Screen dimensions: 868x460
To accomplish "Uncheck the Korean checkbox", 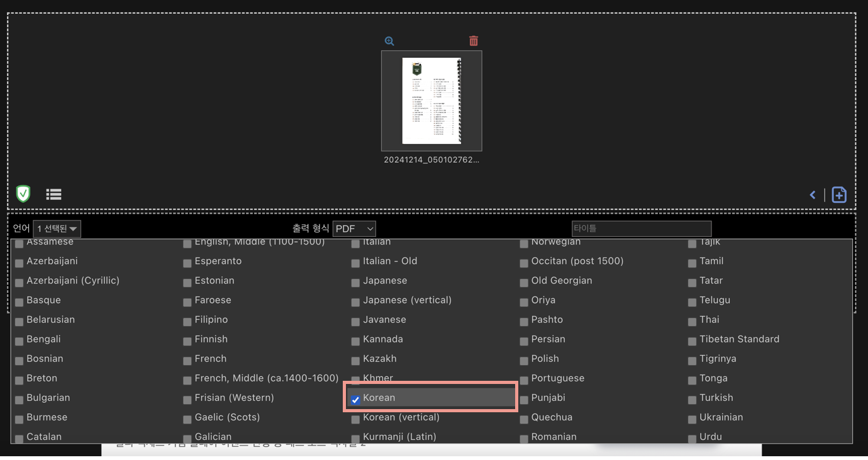I will tap(355, 400).
